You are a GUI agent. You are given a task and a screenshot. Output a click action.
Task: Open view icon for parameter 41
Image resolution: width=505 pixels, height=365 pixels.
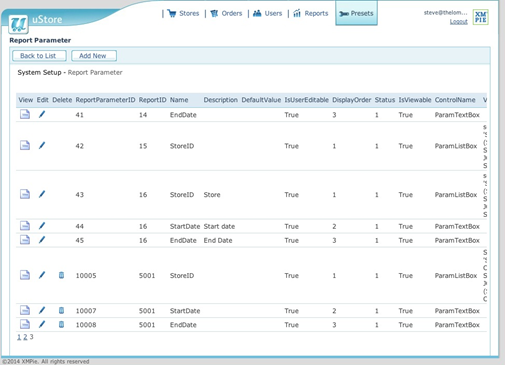[x=25, y=114]
